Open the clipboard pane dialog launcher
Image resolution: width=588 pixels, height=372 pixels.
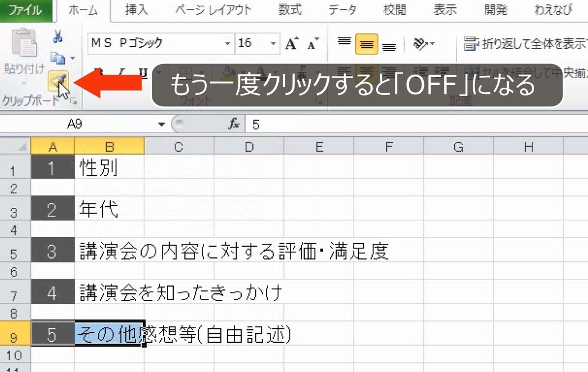(x=74, y=101)
